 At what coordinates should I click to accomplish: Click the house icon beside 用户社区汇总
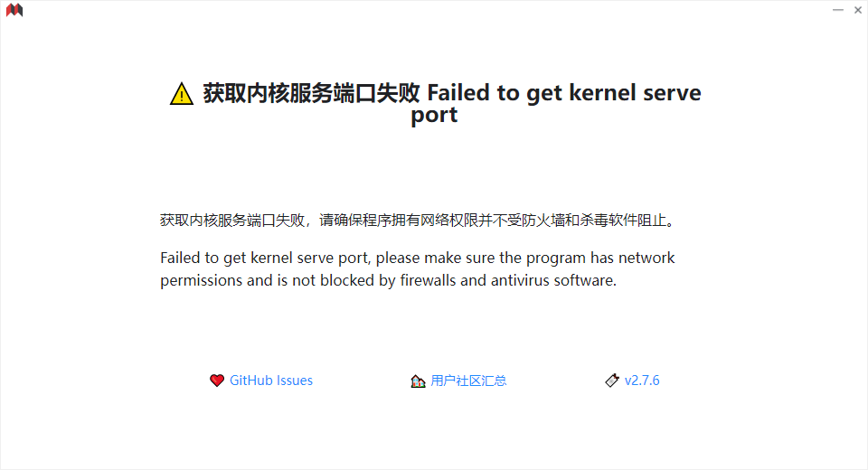(418, 381)
